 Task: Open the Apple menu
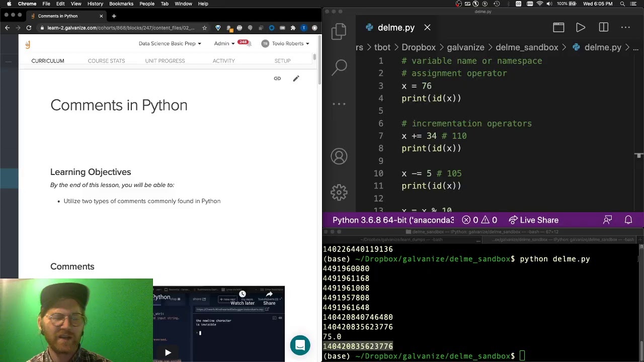click(9, 4)
